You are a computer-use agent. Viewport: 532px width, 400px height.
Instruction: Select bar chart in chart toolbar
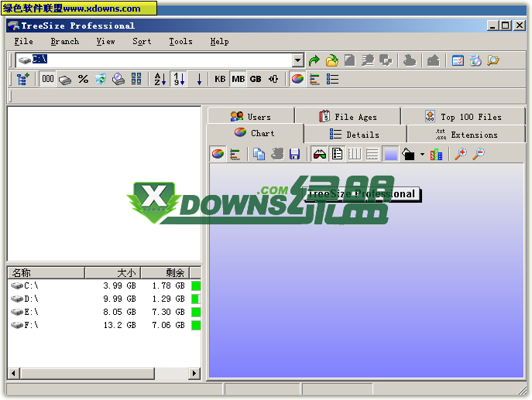coord(235,154)
